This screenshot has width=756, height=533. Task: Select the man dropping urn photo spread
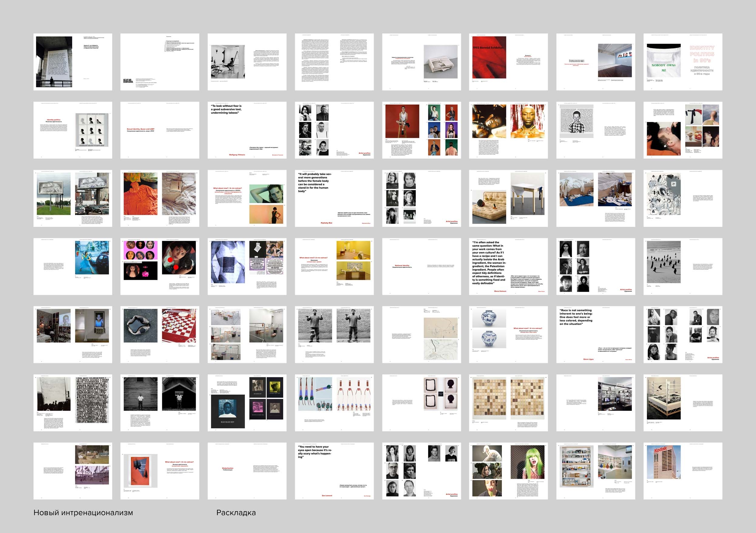click(334, 335)
